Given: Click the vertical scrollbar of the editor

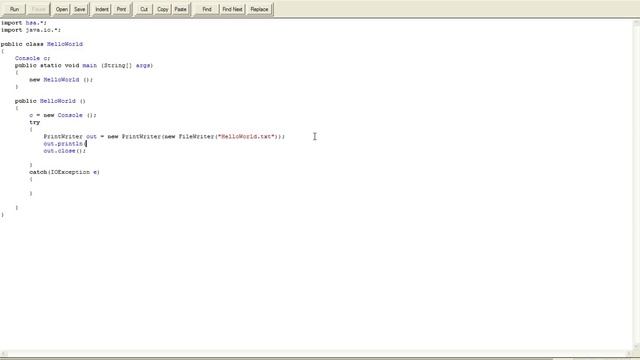Looking at the screenshot, I should click(636, 184).
